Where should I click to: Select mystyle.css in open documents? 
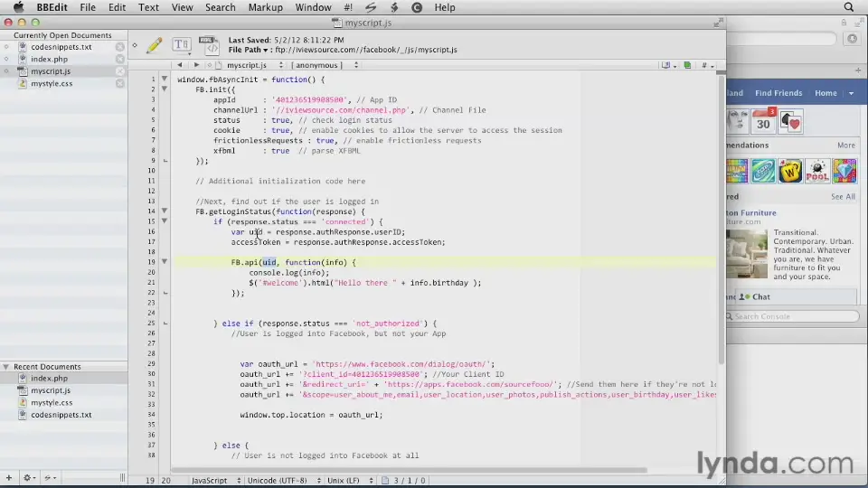[x=52, y=83]
